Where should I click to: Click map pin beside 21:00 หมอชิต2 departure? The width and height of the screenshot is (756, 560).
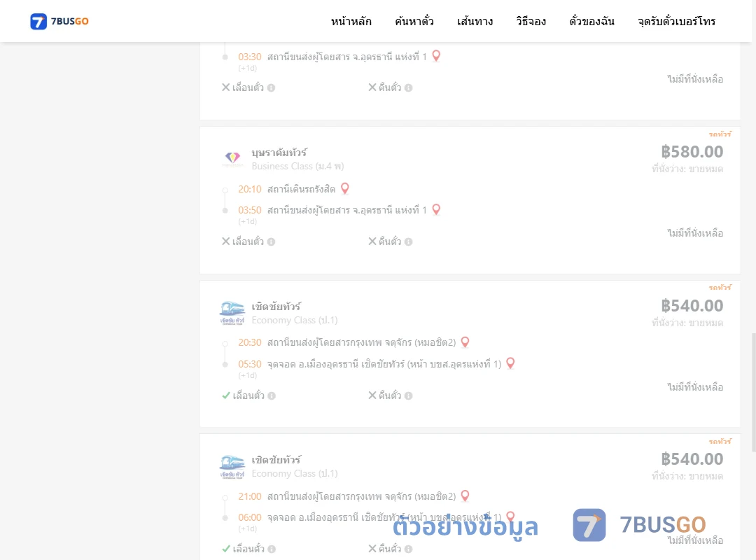465,496
